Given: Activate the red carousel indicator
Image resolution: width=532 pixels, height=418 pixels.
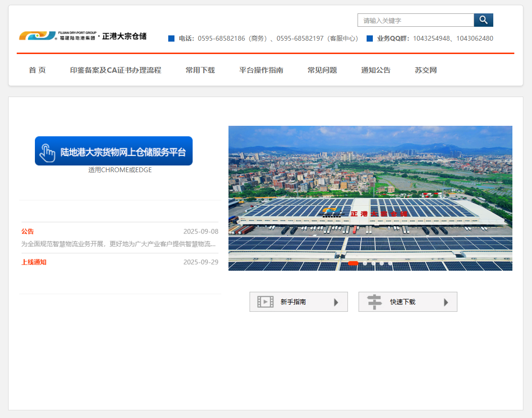Looking at the screenshot, I should point(353,263).
